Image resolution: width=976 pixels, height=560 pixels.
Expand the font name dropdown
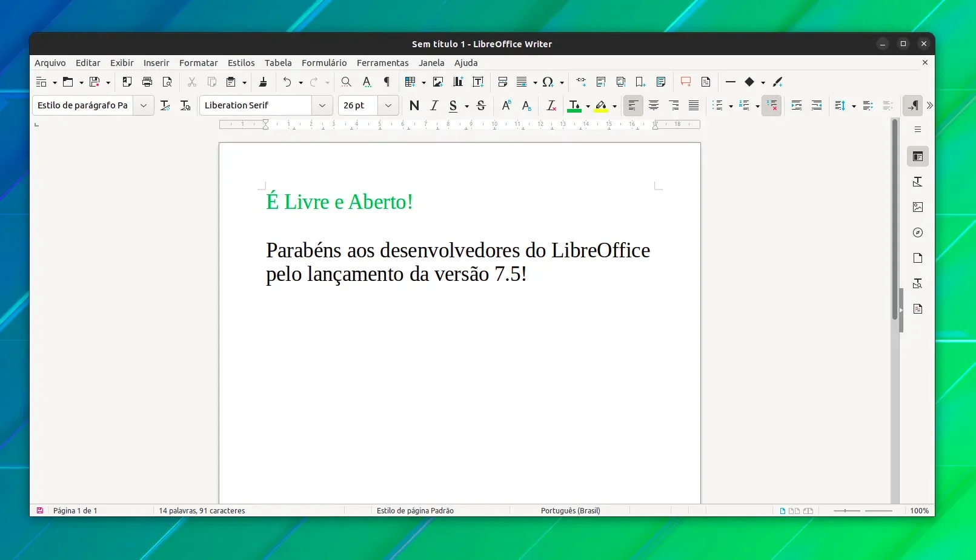(322, 105)
